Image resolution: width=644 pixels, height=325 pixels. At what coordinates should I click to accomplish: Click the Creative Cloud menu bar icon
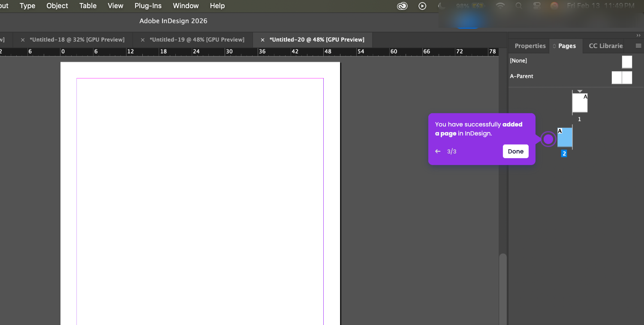402,6
